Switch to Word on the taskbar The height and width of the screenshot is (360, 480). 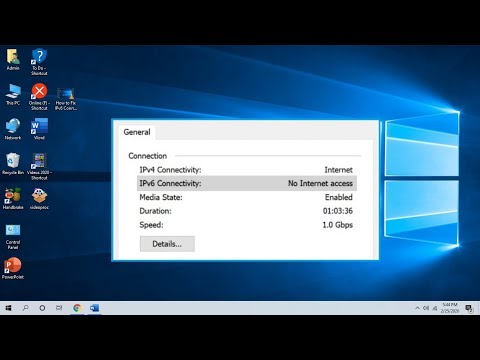(94, 308)
